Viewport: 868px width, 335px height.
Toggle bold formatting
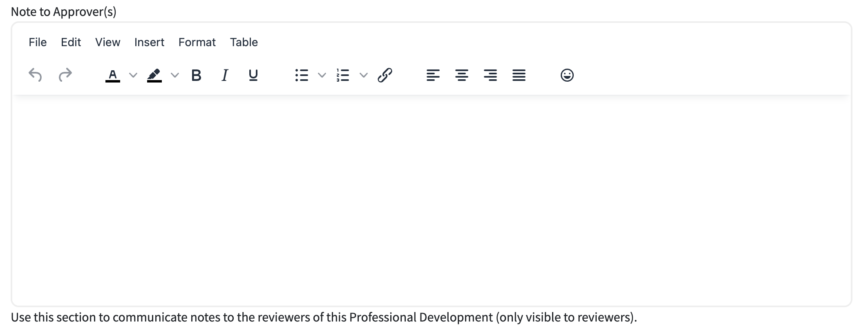pos(196,75)
